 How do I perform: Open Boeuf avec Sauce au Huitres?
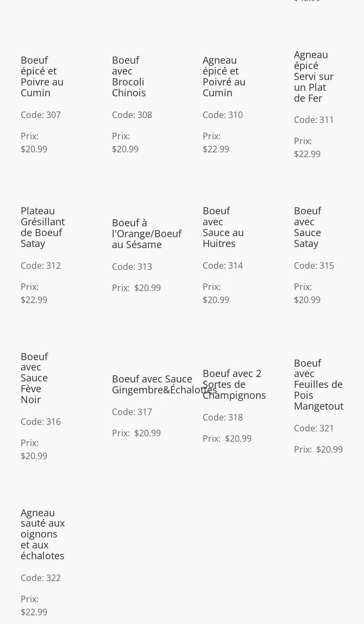[x=223, y=227]
